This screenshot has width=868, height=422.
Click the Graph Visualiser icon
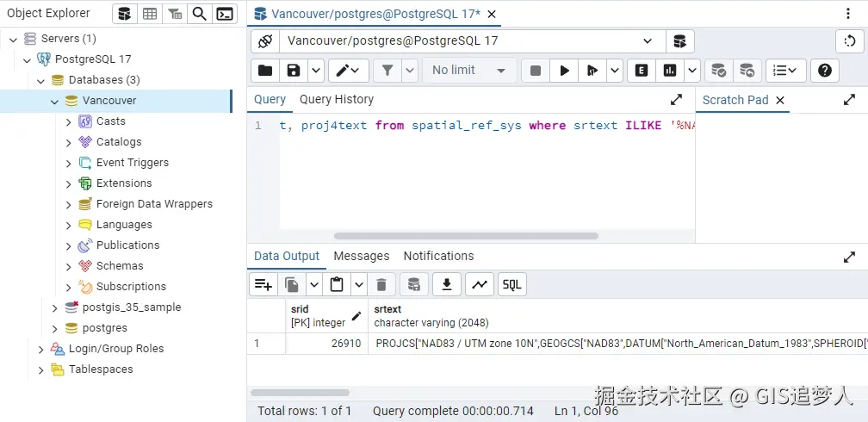pyautogui.click(x=480, y=285)
